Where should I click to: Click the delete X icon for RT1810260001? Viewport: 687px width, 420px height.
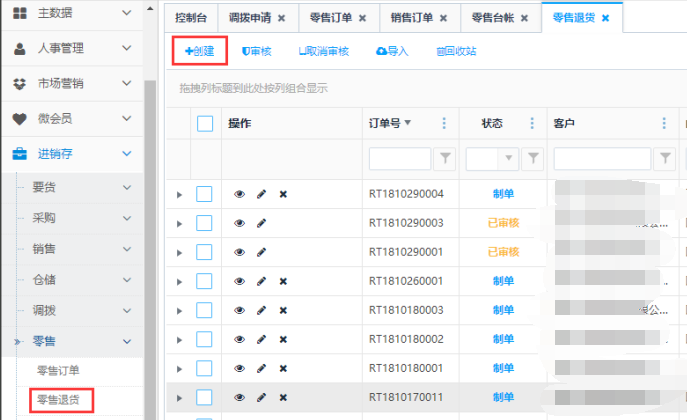(283, 281)
